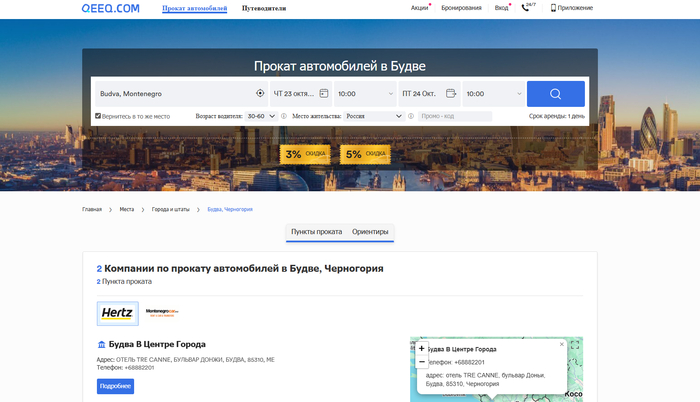700x402 pixels.
Task: Click the Города и штаты breadcrumb link
Action: click(x=174, y=209)
